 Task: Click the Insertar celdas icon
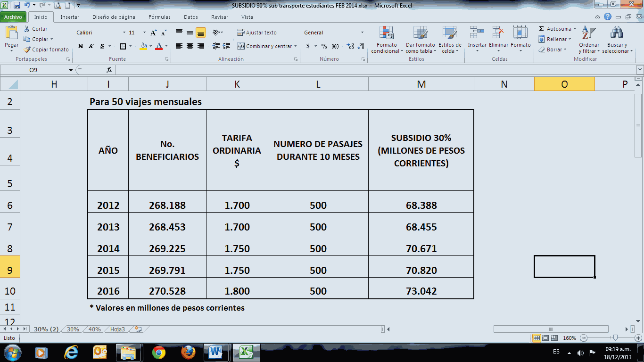coord(477,33)
